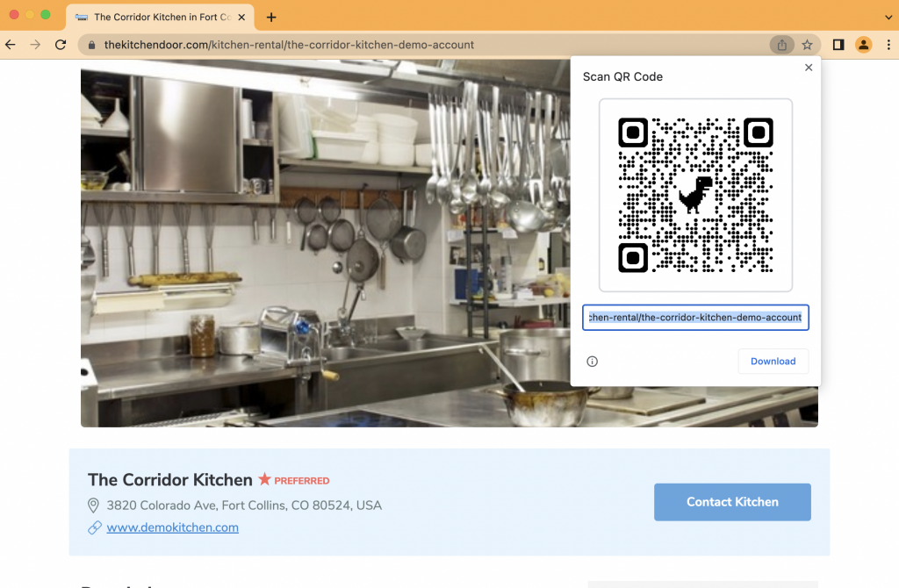Click the PREFERRED star badge

(x=293, y=480)
